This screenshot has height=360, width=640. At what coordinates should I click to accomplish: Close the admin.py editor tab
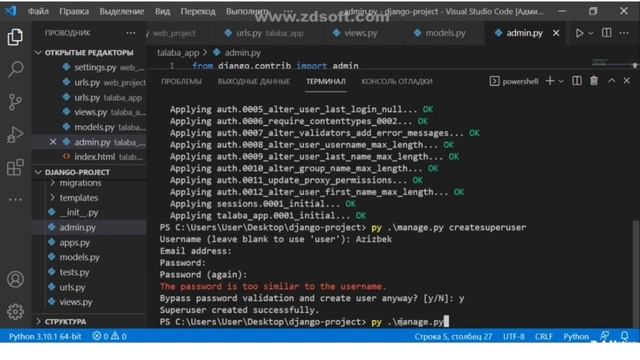click(x=556, y=33)
